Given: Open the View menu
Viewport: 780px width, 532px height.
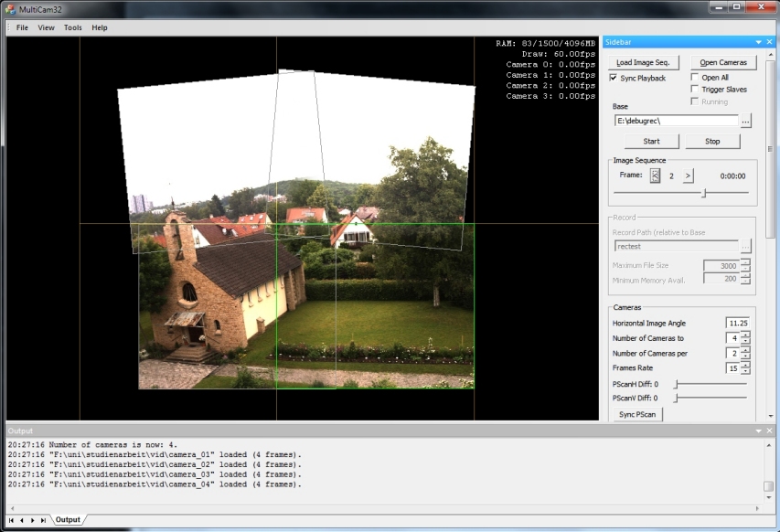Looking at the screenshot, I should (46, 27).
